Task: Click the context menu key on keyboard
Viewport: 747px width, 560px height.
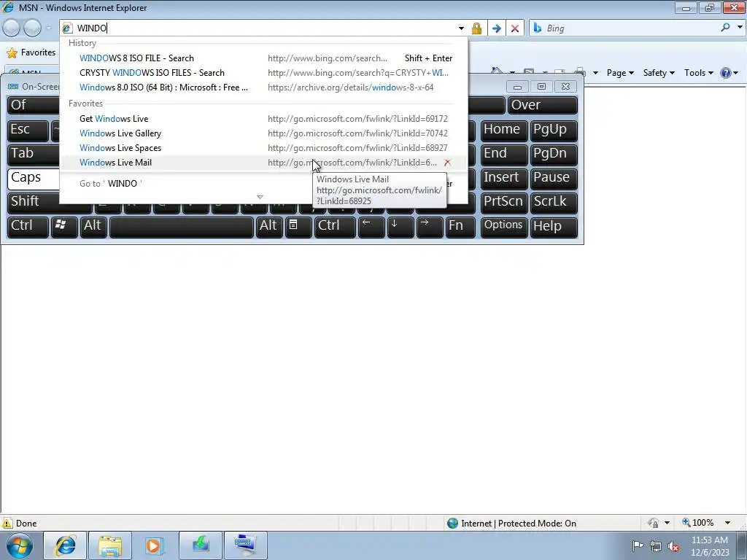Action: coord(298,226)
